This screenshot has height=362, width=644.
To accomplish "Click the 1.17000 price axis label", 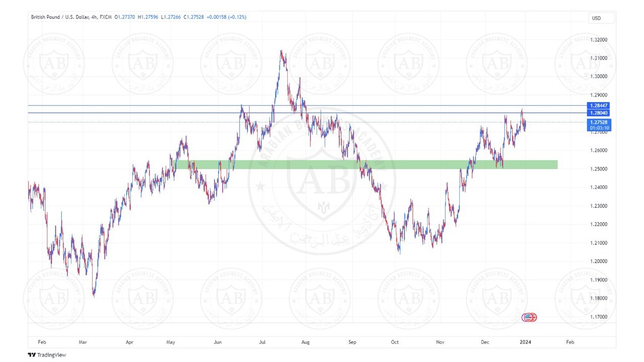I will 598,317.
